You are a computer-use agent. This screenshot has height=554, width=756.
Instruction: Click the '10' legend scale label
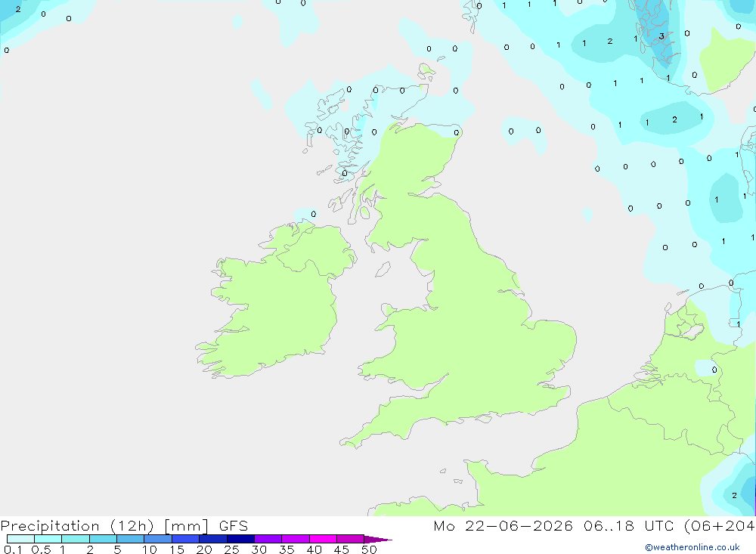pos(150,549)
